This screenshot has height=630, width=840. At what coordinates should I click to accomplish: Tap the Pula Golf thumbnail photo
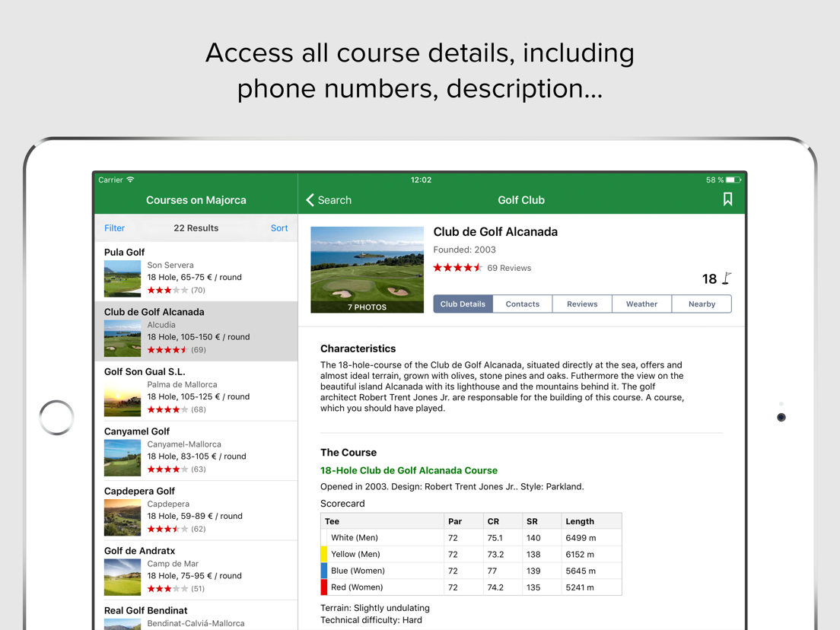pos(123,278)
